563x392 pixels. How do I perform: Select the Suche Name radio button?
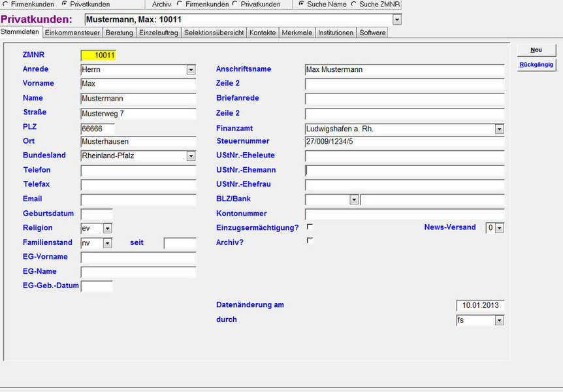tap(302, 4)
